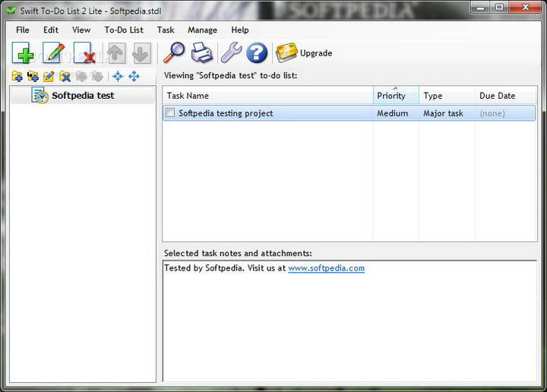Click the add new to-do list folder icon
Screen dimensions: 547x392
[17, 76]
